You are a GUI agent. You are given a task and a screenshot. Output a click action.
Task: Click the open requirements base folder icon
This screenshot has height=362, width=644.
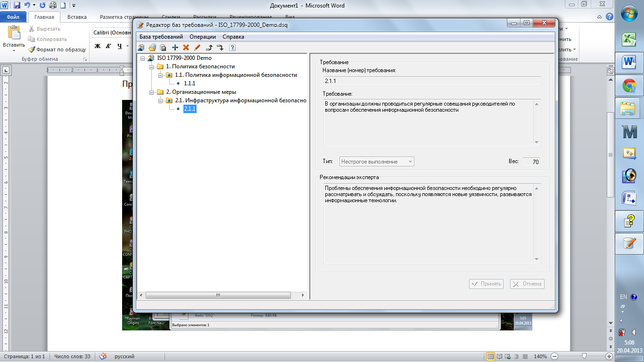[x=152, y=47]
